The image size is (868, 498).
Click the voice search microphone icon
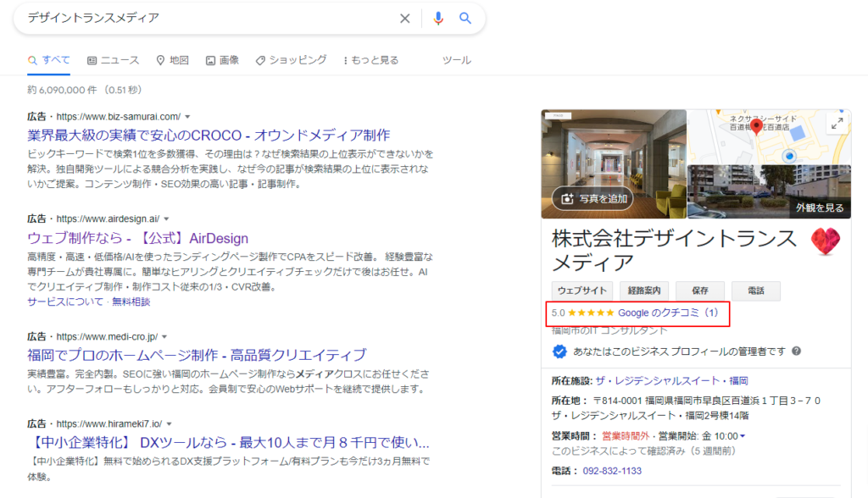(438, 19)
